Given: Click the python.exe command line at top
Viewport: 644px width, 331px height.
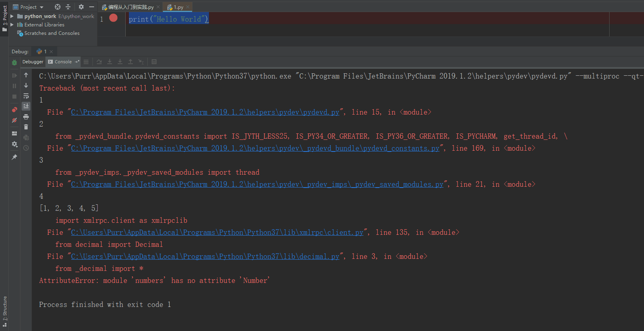Looking at the screenshot, I should coord(341,76).
